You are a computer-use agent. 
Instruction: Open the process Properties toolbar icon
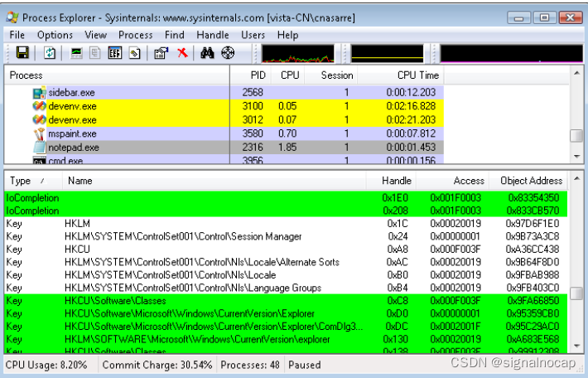click(161, 53)
